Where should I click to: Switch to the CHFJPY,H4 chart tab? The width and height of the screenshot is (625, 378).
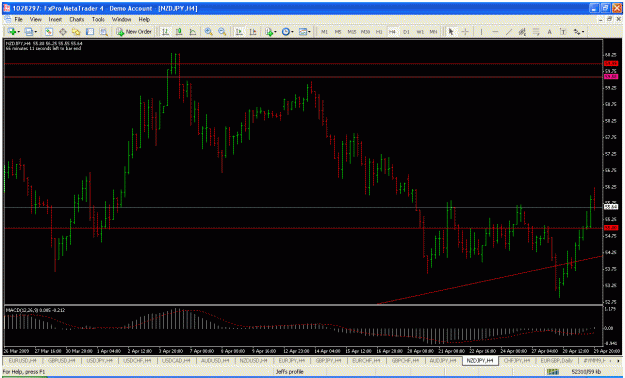[517, 360]
